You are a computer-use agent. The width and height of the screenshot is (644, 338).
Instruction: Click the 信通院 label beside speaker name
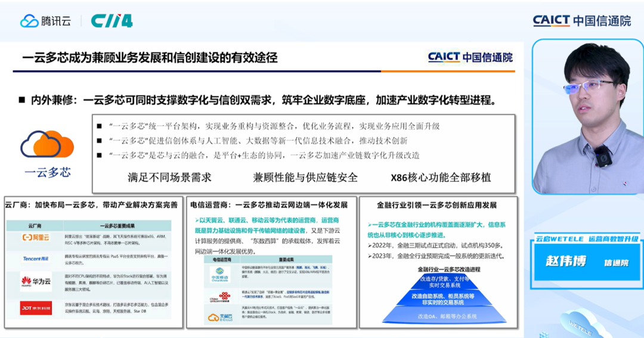(x=616, y=263)
